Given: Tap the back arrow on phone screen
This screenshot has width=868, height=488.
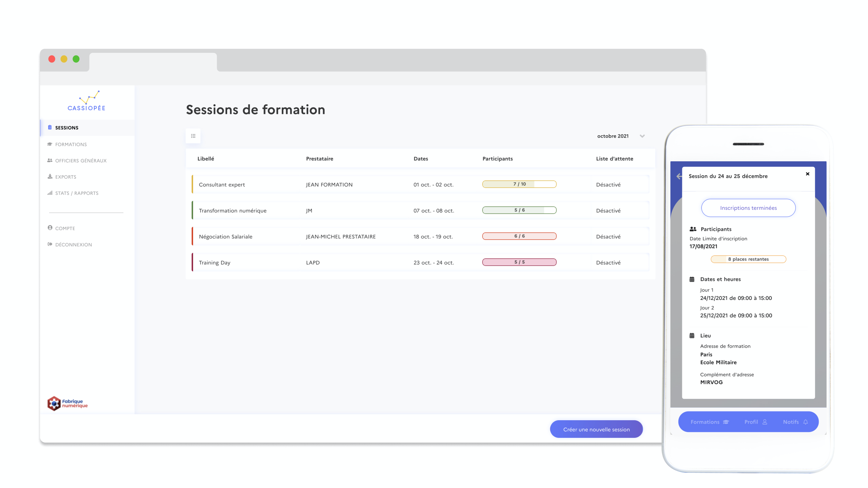Looking at the screenshot, I should (x=679, y=176).
